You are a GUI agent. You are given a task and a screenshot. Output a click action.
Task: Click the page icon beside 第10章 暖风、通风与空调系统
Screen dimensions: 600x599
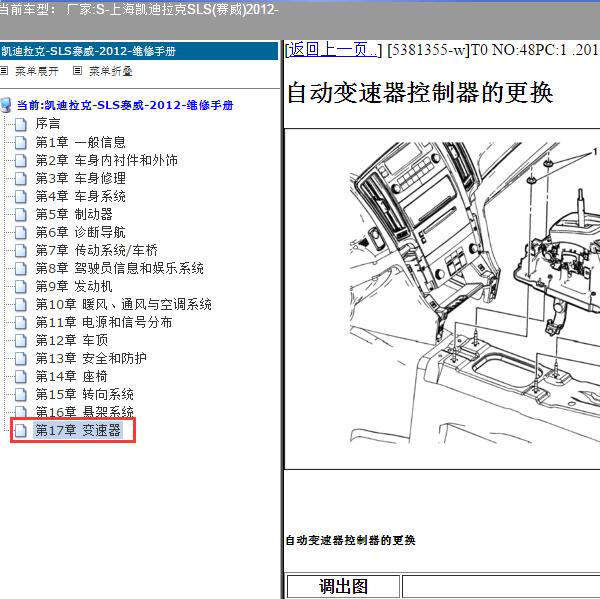[x=21, y=304]
